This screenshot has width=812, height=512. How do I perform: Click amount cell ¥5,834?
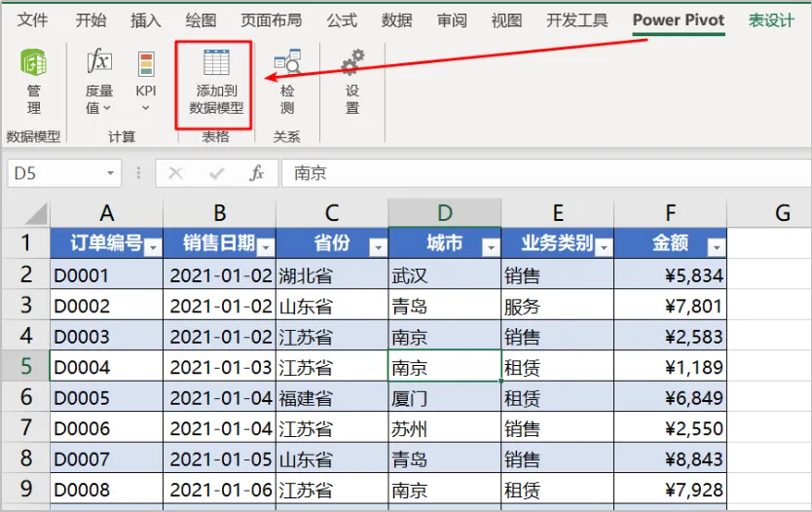point(671,274)
